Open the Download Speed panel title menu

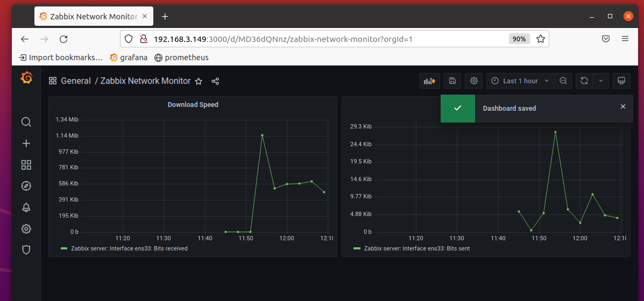193,105
